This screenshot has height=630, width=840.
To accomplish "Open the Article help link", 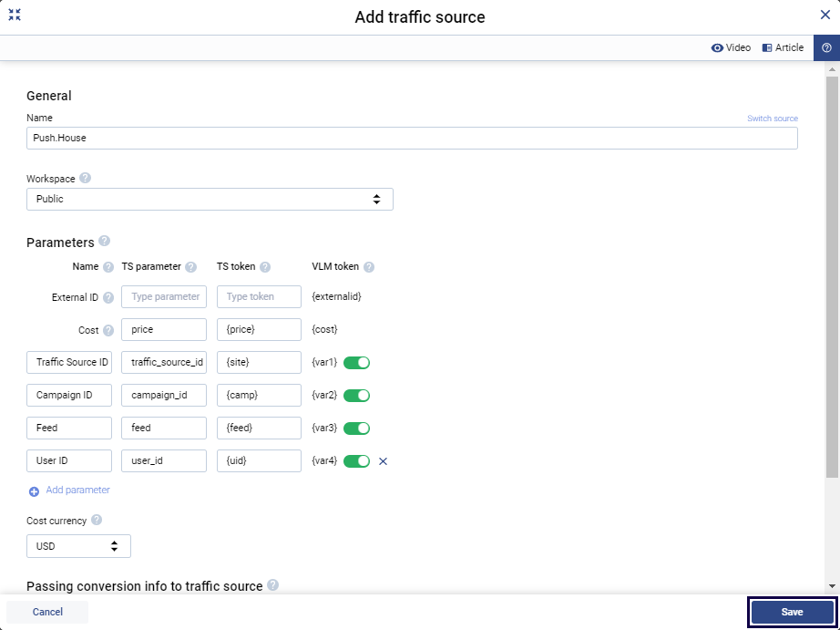I will click(783, 47).
